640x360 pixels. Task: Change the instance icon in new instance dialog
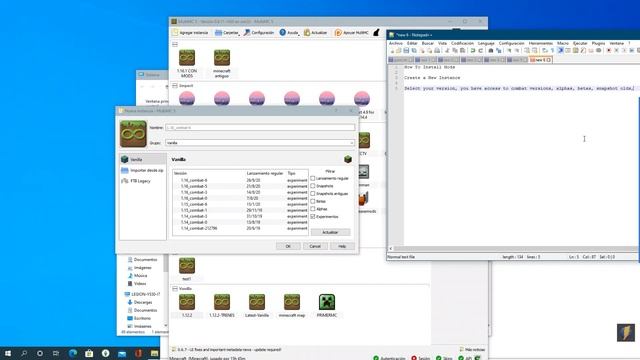coord(133,134)
